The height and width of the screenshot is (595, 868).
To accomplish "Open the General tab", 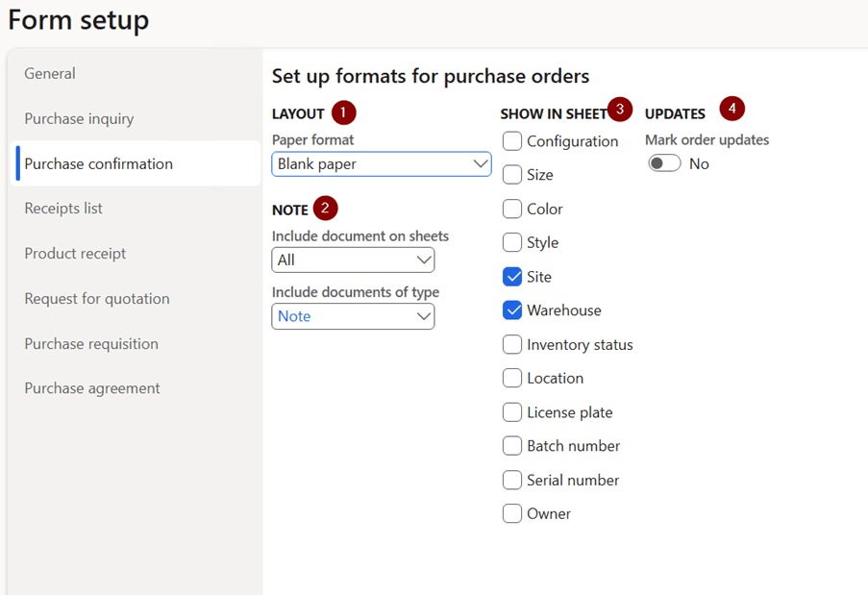I will (x=50, y=73).
